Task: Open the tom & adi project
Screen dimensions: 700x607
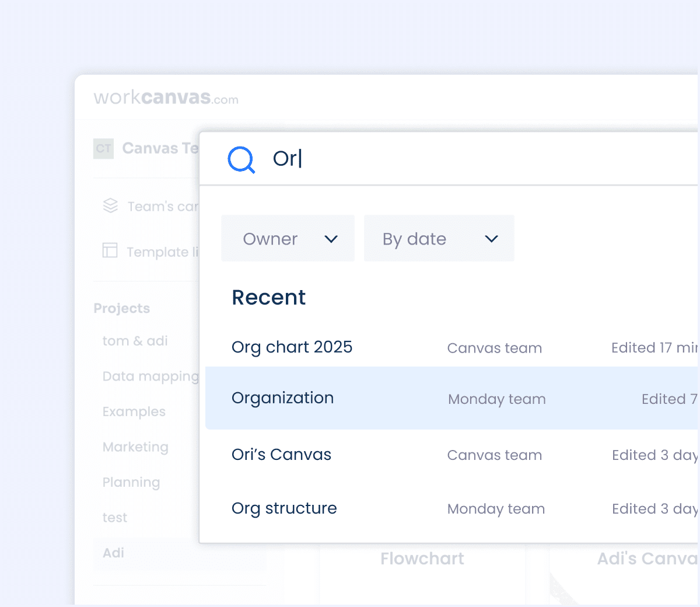Action: coord(135,341)
